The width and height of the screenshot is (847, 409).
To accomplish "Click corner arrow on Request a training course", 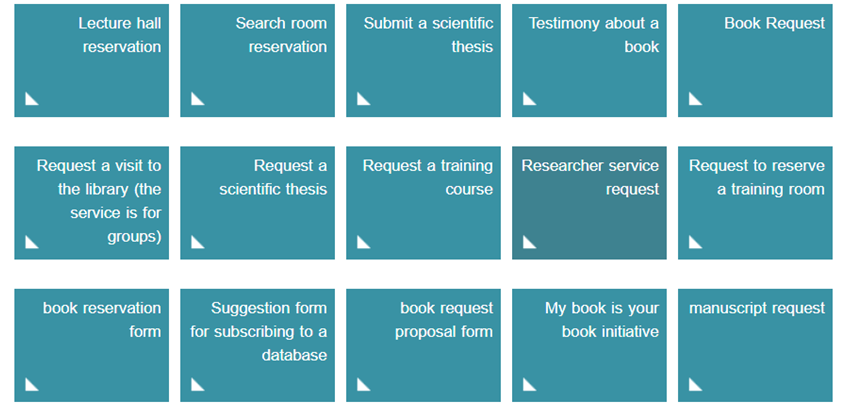I will tap(364, 241).
